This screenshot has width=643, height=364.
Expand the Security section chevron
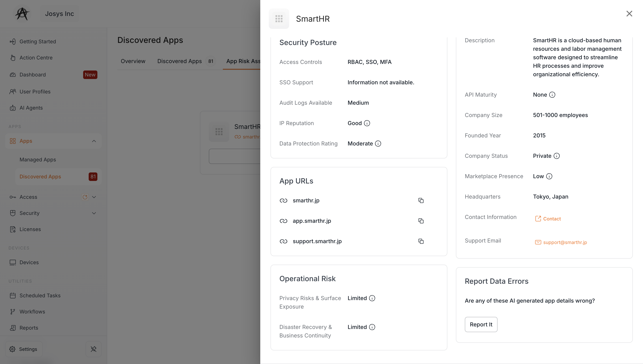[x=94, y=213]
